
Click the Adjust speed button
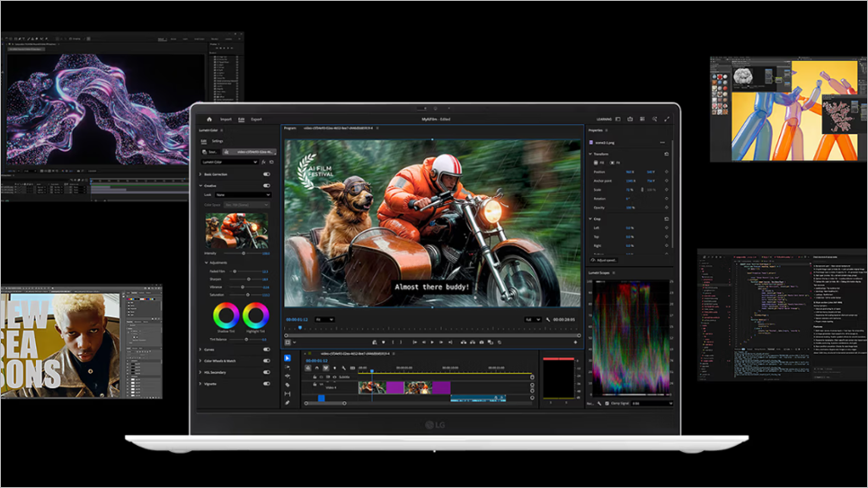pos(604,261)
